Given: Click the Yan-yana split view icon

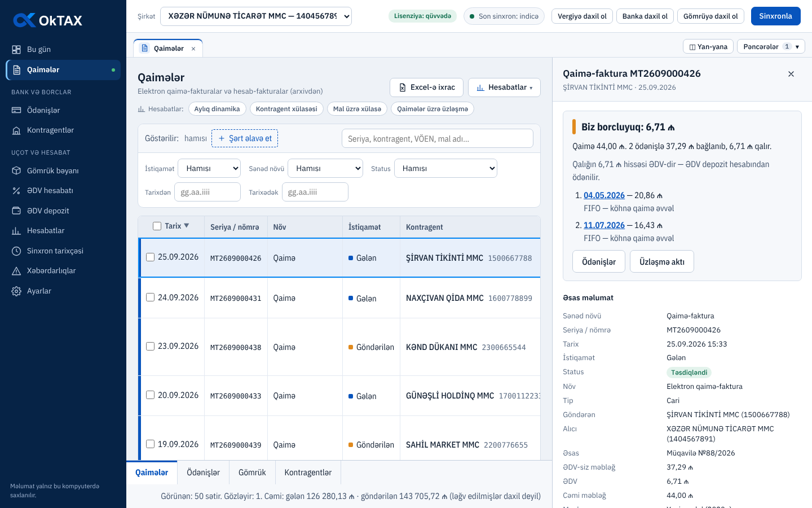Looking at the screenshot, I should (x=692, y=47).
